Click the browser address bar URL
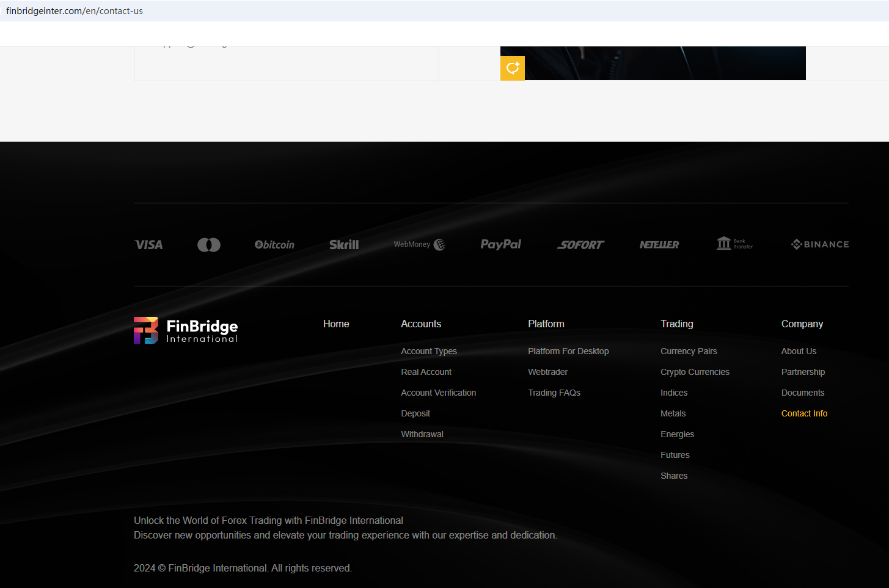Viewport: 889px width, 588px height. (75, 11)
